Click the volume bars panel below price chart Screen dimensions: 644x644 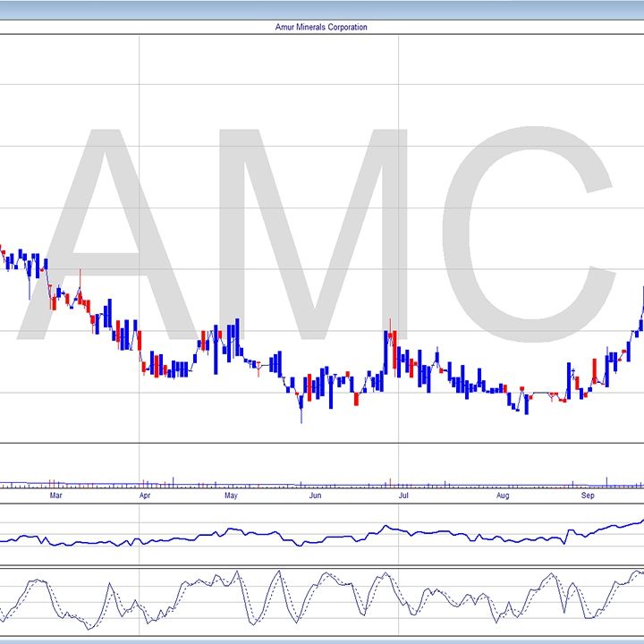[322, 483]
